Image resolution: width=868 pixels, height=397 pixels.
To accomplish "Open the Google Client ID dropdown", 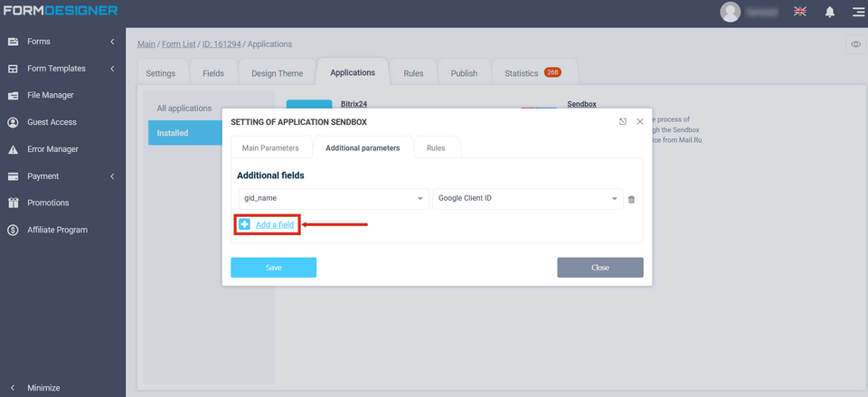I will click(x=527, y=199).
